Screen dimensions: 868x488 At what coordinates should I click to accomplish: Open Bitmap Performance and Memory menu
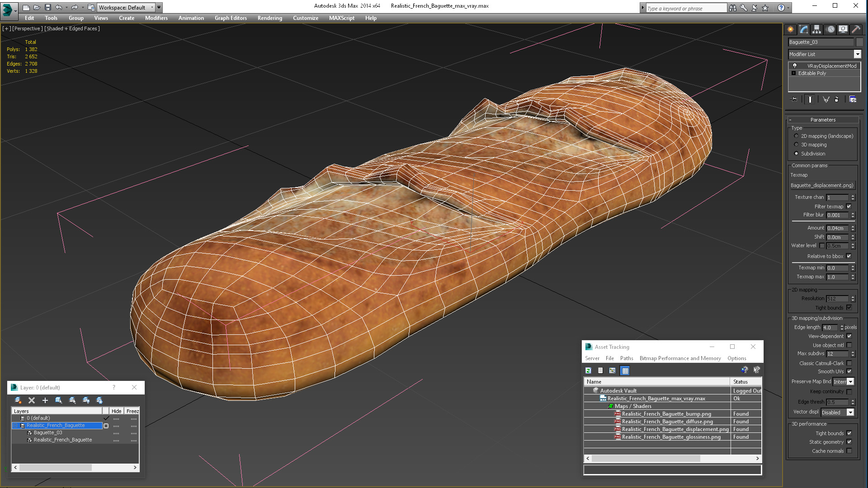tap(680, 358)
